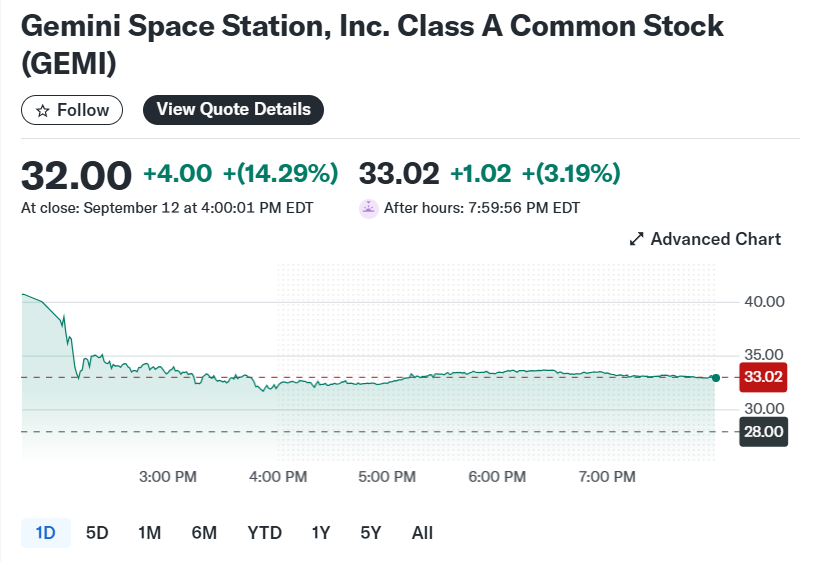This screenshot has height=562, width=814.
Task: Click the green end-of-line chart dot
Action: click(715, 377)
